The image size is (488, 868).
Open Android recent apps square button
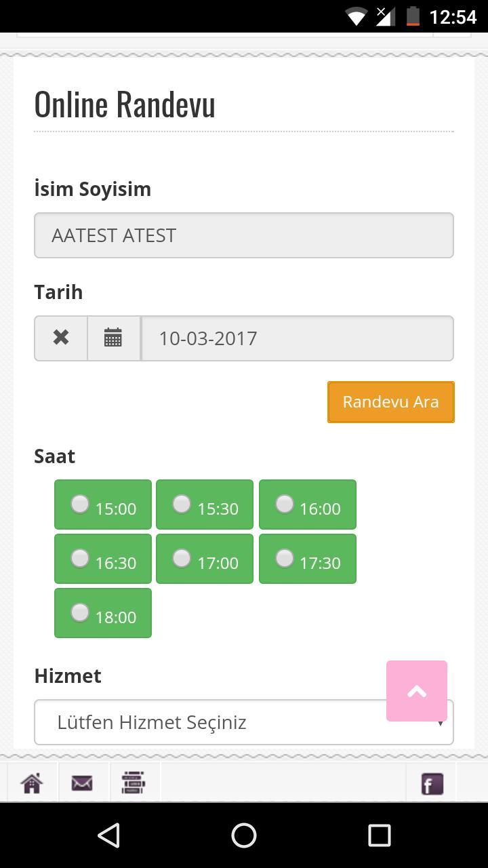pos(379,835)
